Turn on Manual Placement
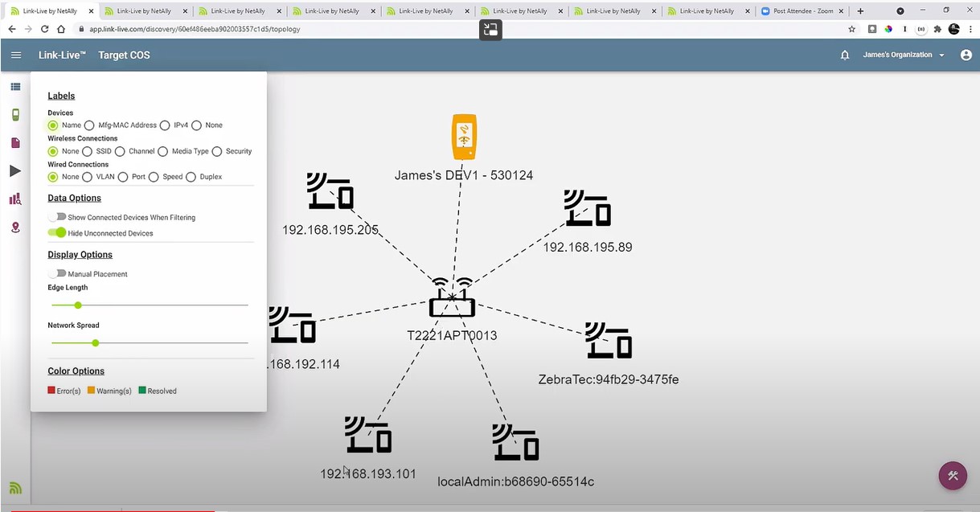This screenshot has height=512, width=980. (x=57, y=273)
